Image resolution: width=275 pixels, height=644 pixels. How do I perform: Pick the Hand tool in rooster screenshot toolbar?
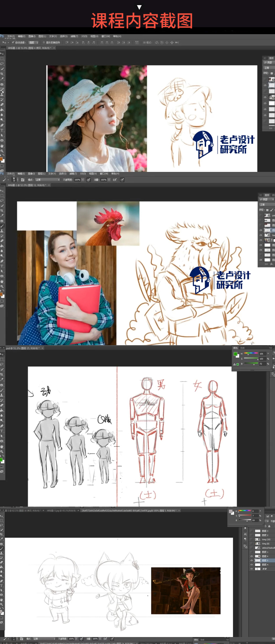(2, 282)
